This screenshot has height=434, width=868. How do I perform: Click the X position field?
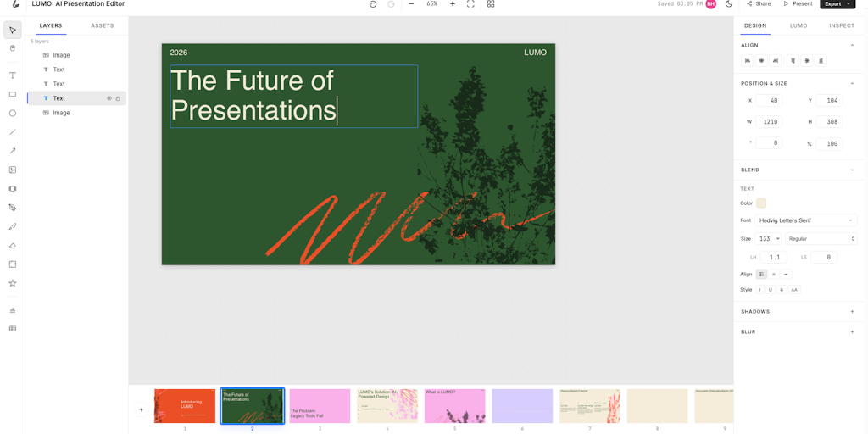coord(769,101)
